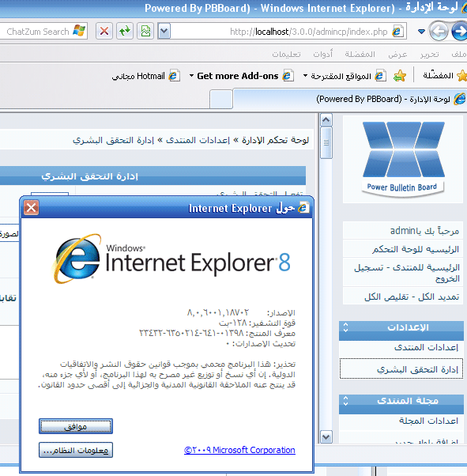Click the Add to Favorites Bar star icon

[400, 76]
